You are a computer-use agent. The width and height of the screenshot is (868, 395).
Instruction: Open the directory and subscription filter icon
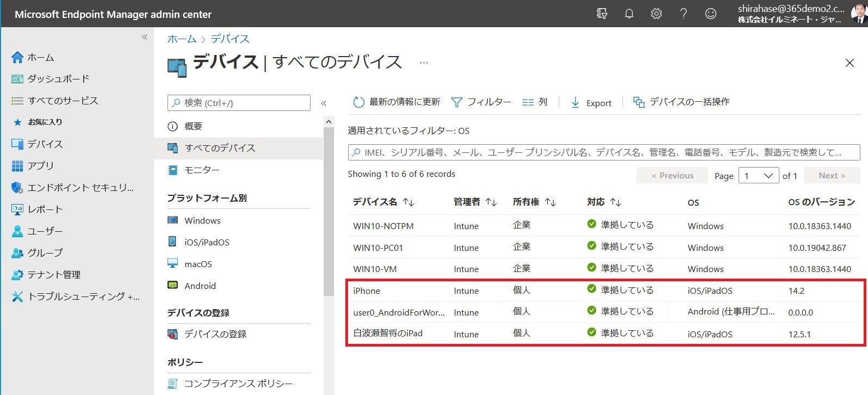[602, 14]
